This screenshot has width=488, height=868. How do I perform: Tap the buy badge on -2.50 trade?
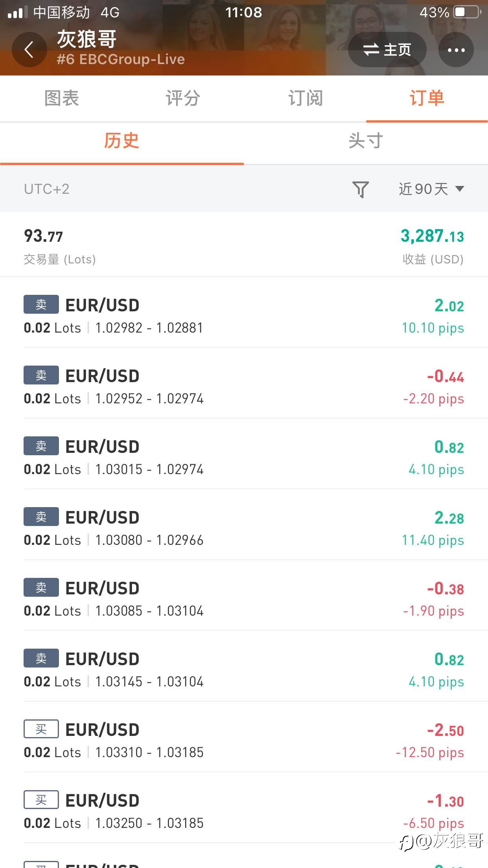tap(41, 729)
